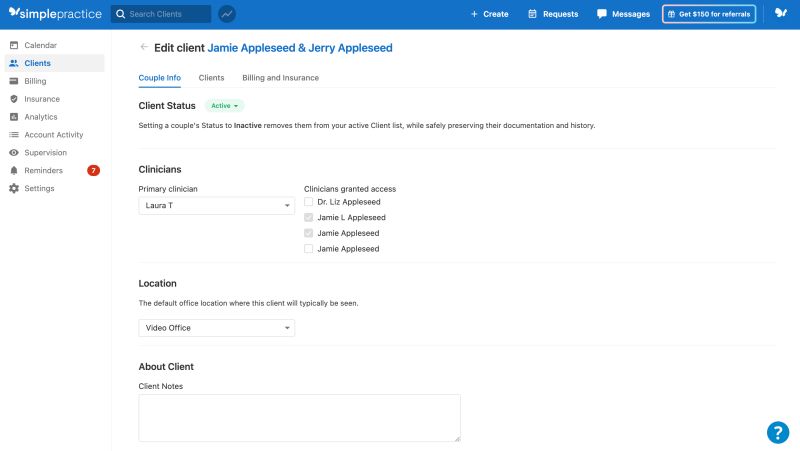Open Messages in top bar
This screenshot has height=451, width=800.
[x=623, y=14]
